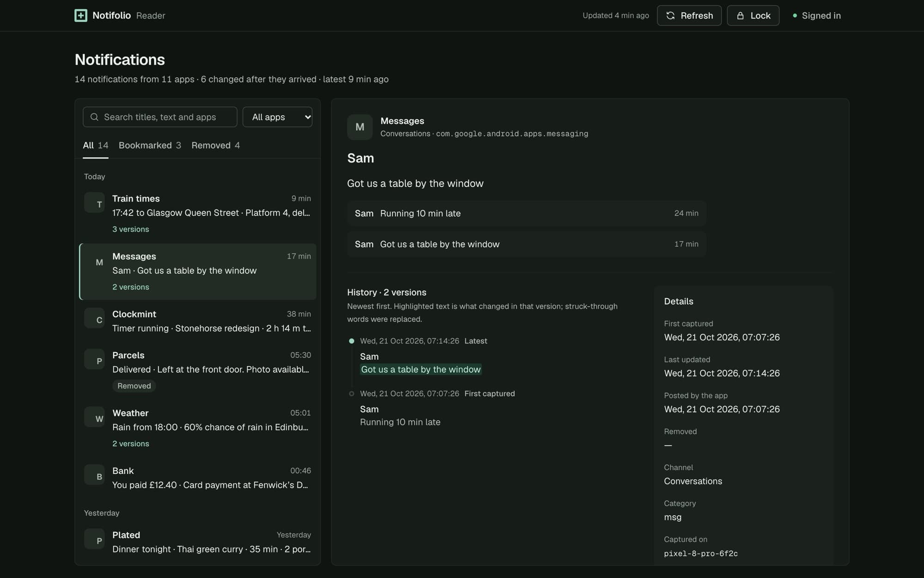Click the Train times T avatar icon
This screenshot has width=924, height=578.
pyautogui.click(x=94, y=203)
